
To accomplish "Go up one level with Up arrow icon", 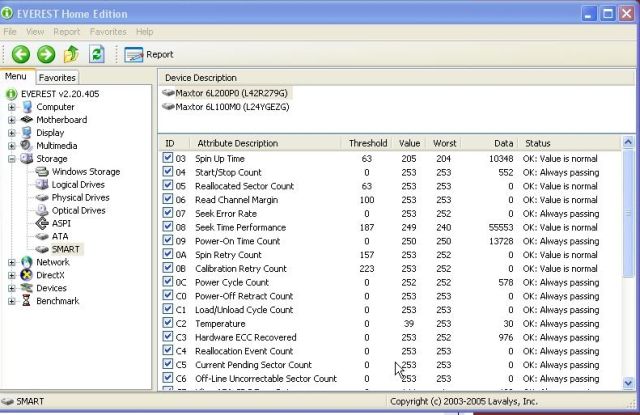I will point(71,54).
